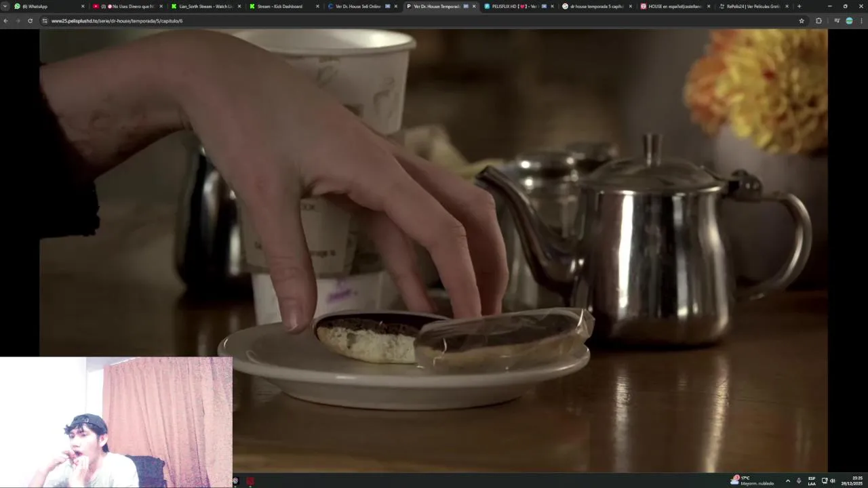Switch to the 'dr house temporada 5' Google tab

(596, 6)
